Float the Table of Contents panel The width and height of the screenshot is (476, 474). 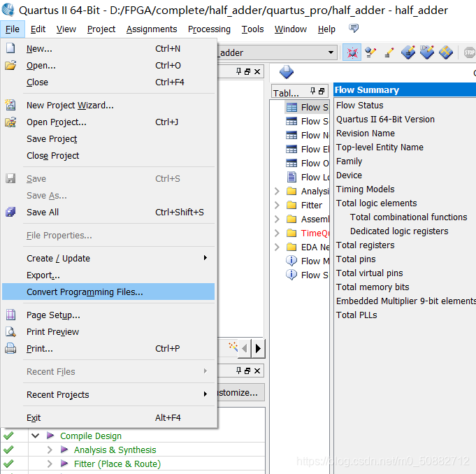(x=322, y=91)
